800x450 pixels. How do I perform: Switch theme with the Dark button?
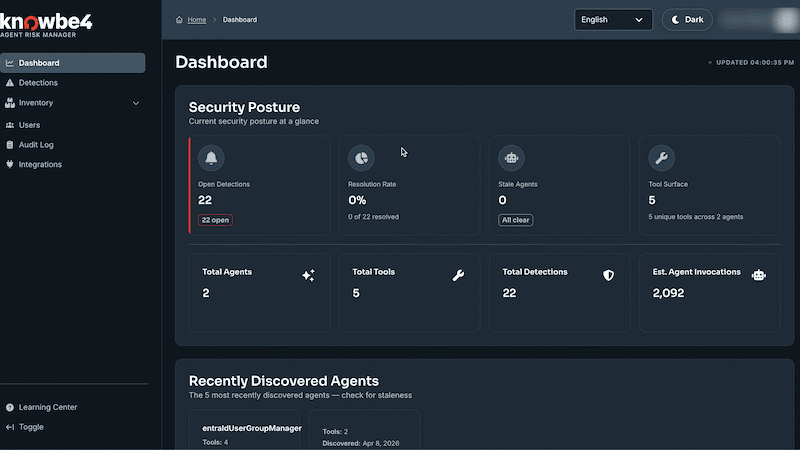(x=687, y=20)
